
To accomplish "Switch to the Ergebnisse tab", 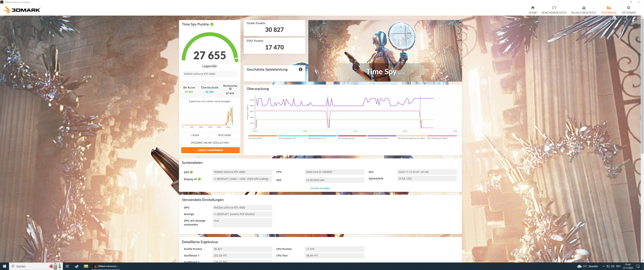I will click(608, 10).
